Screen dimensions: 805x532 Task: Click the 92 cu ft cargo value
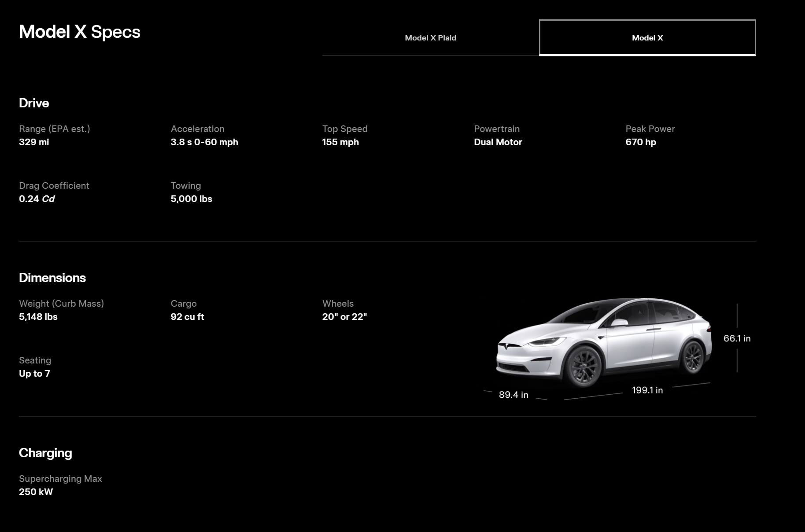point(188,317)
